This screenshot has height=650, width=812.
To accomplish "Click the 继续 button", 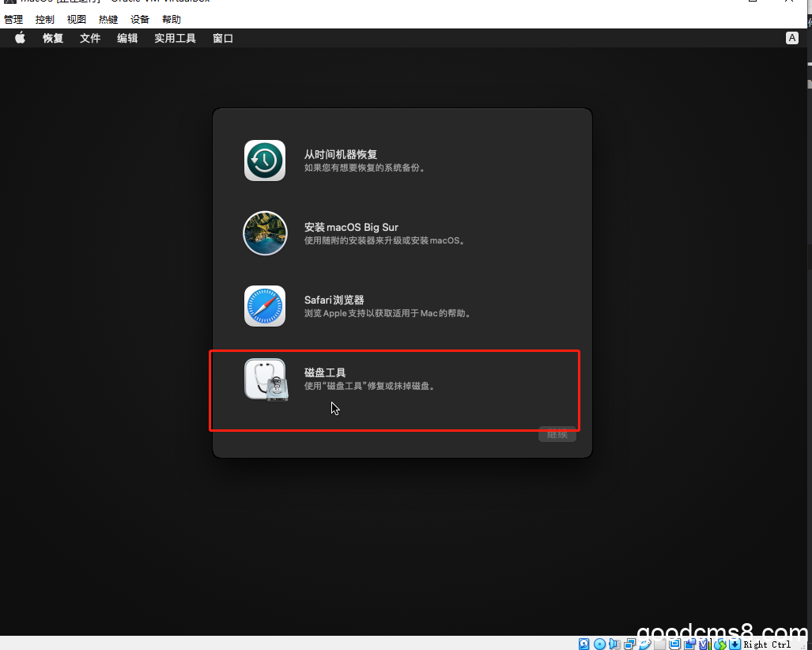I will point(557,435).
